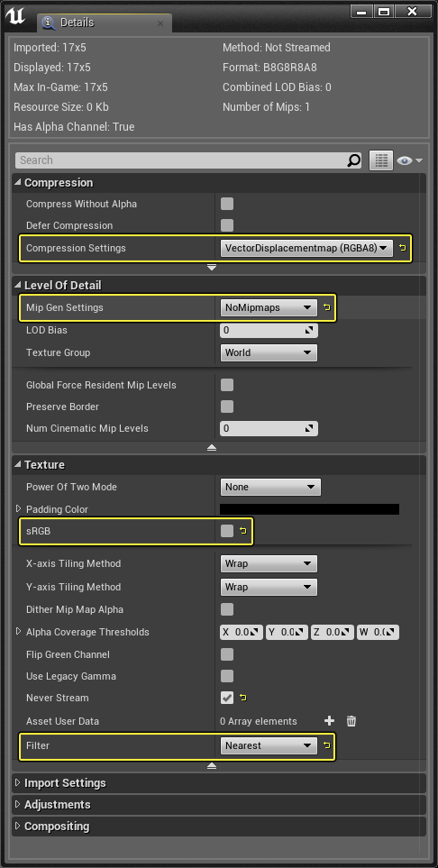
Task: Reset Filter to default arrow
Action: tap(327, 745)
